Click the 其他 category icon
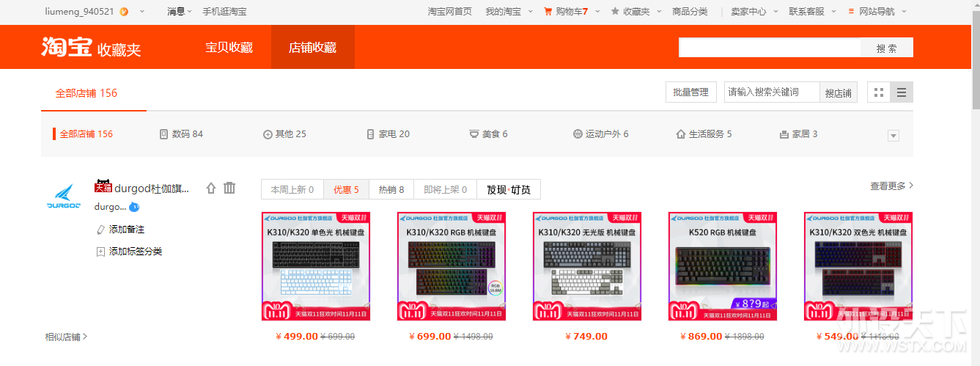Image resolution: width=980 pixels, height=366 pixels. (x=268, y=134)
